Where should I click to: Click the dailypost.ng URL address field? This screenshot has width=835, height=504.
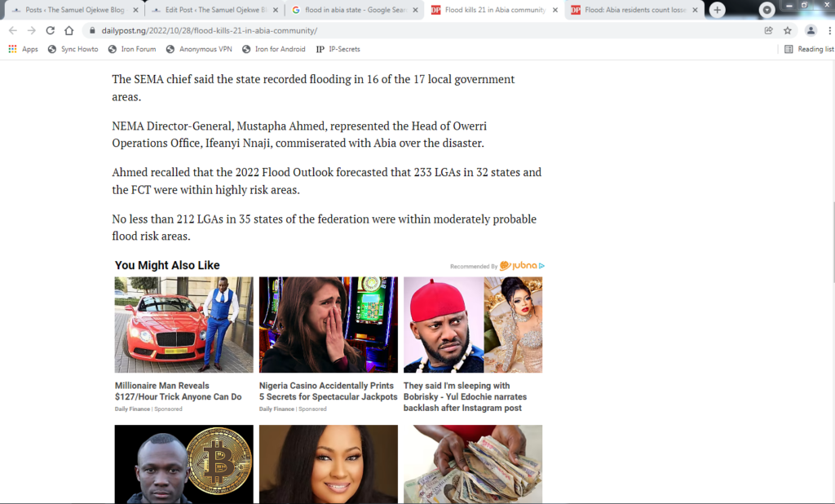421,30
